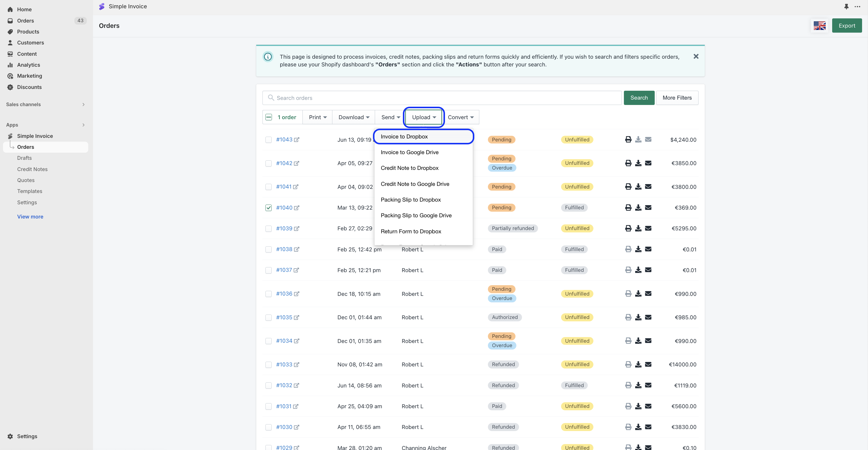Screen dimensions: 868x450
Task: Uncheck the checkbox for order #1040
Action: pos(268,208)
